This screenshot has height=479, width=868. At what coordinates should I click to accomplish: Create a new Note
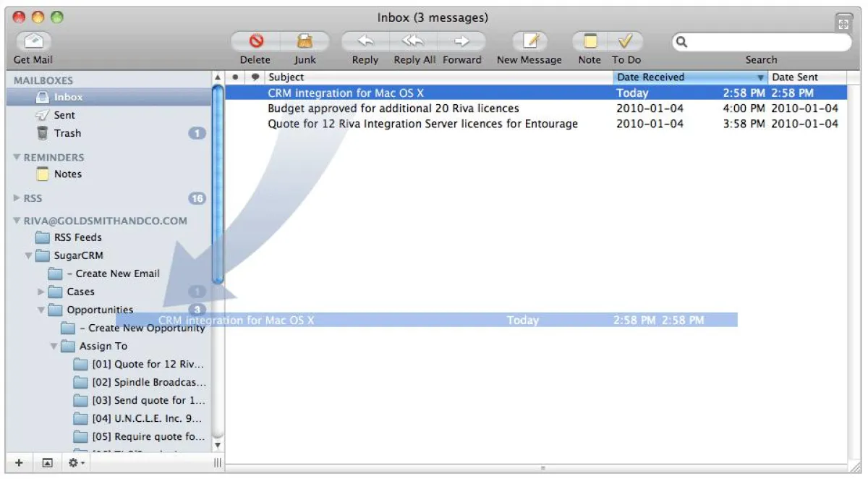[x=590, y=41]
